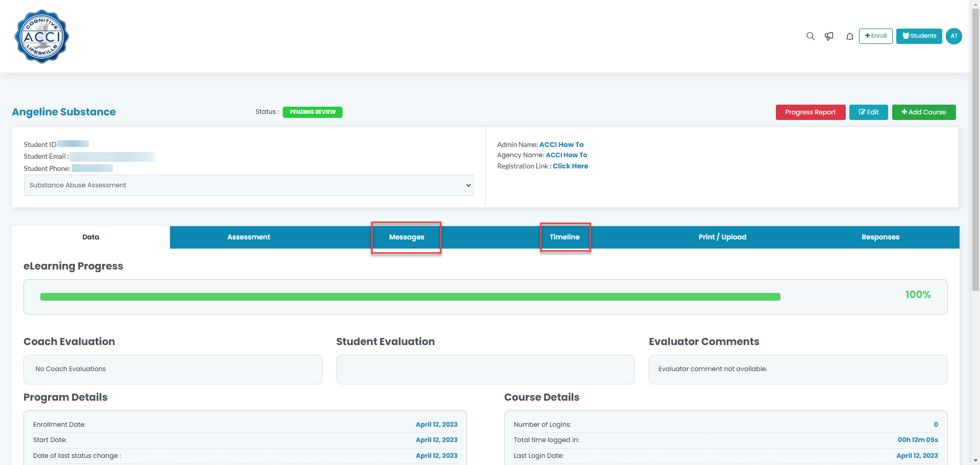Open the Students list button
The height and width of the screenshot is (465, 980).
(919, 36)
